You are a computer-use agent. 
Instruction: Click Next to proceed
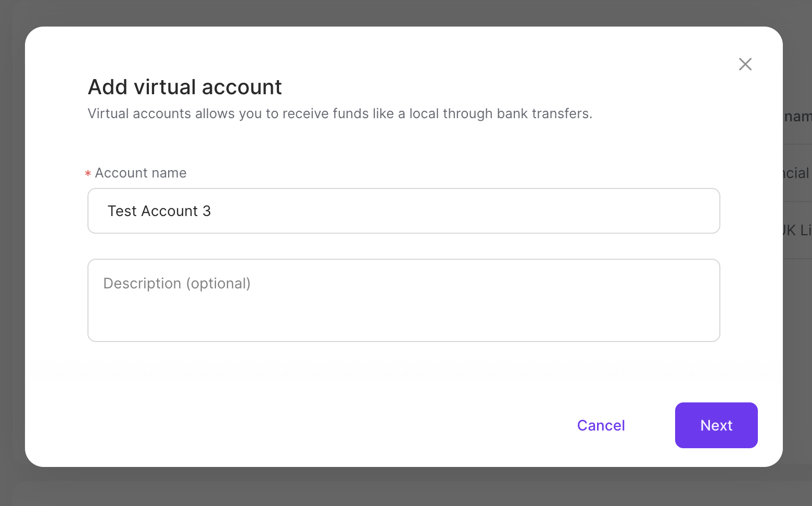716,425
